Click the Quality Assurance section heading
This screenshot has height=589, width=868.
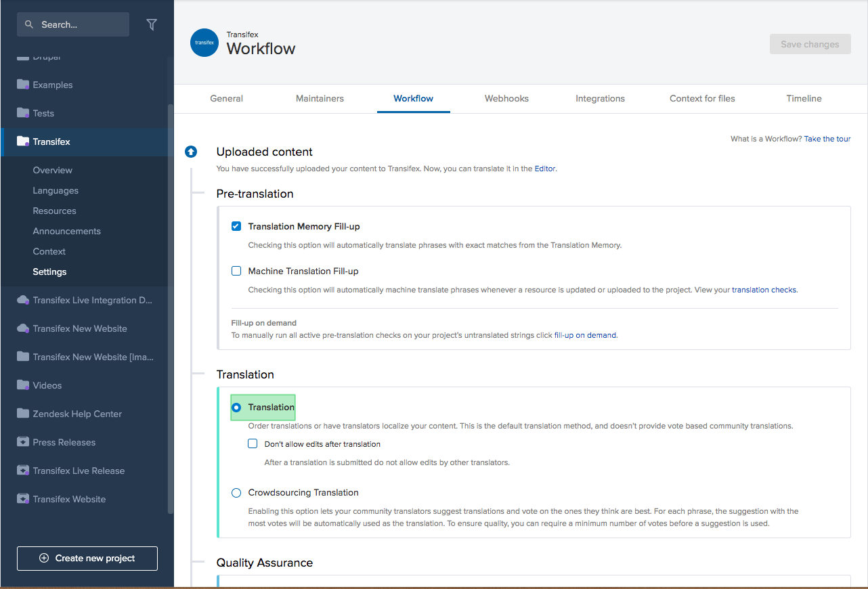pos(265,563)
